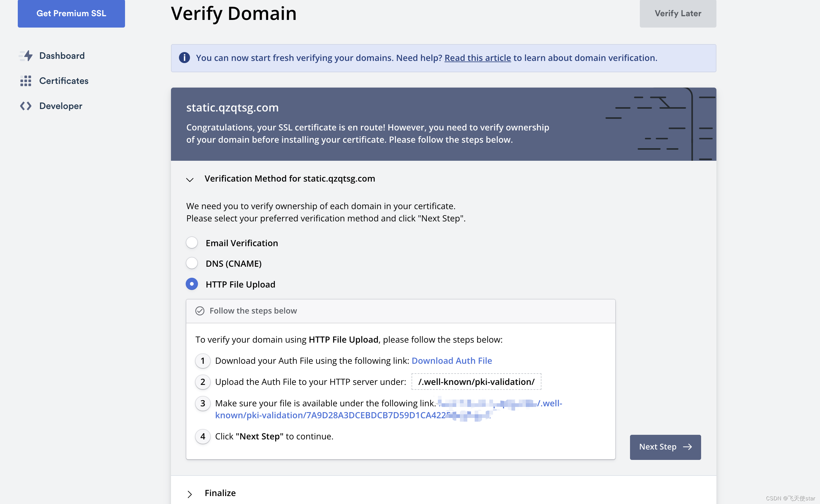The image size is (820, 504).
Task: Expand the Finalize section chevron
Action: [x=189, y=492]
